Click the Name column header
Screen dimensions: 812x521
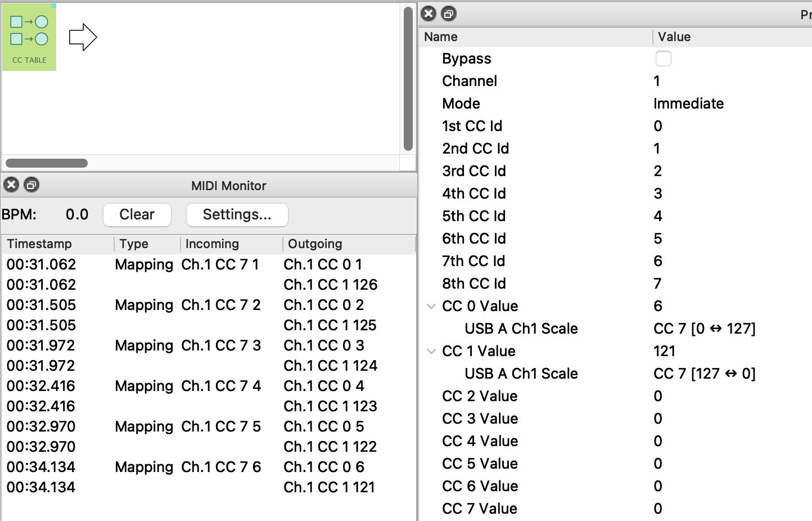pyautogui.click(x=441, y=37)
